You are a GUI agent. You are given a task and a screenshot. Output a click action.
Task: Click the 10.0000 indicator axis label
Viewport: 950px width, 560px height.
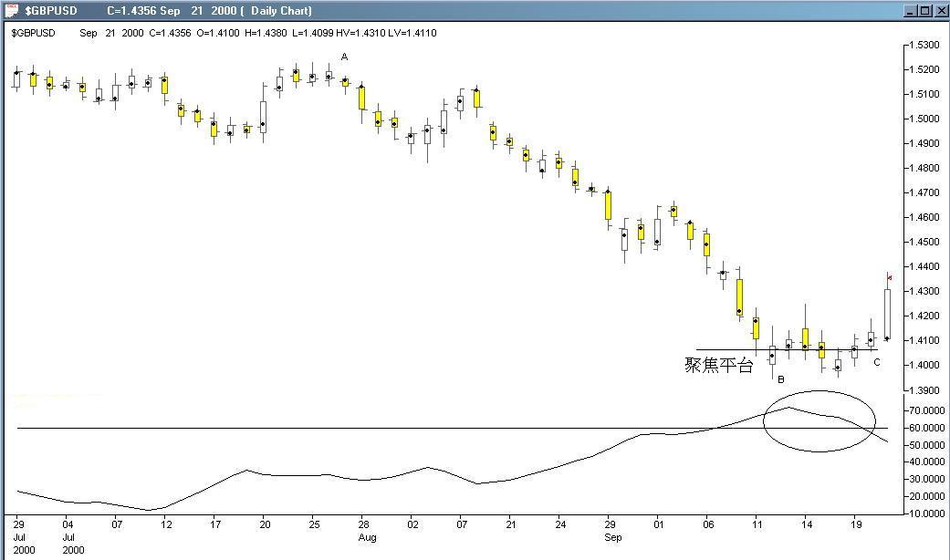point(925,513)
